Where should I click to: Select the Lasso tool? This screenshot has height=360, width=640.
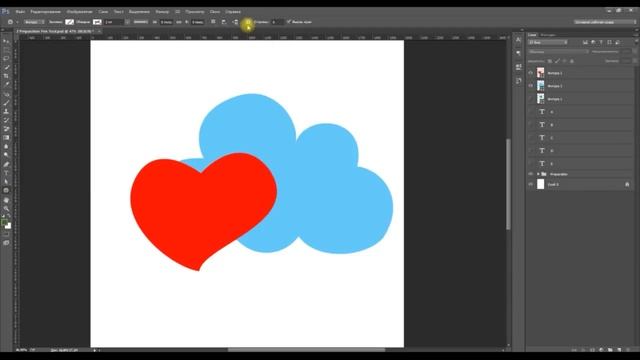coord(6,59)
